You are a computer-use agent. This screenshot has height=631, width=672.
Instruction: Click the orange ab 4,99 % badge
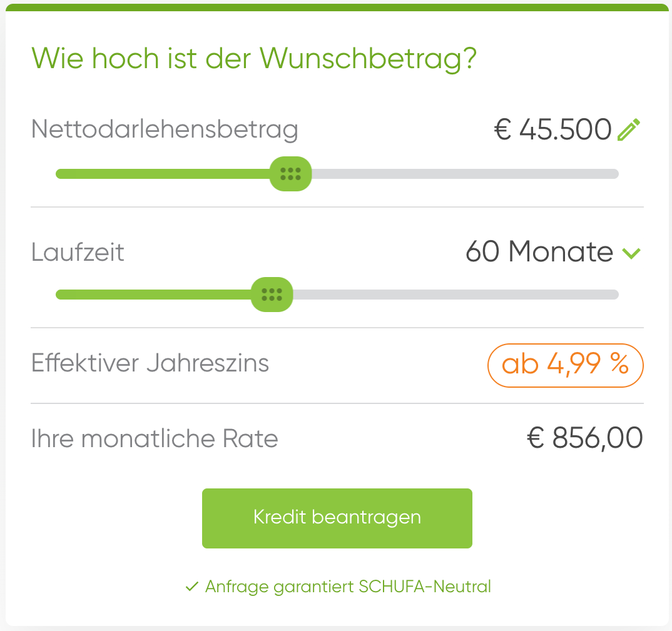point(565,365)
